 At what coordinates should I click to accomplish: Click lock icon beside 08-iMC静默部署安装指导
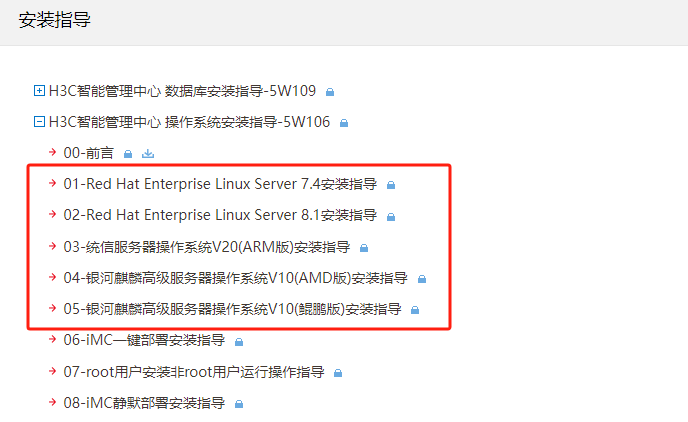click(x=239, y=404)
